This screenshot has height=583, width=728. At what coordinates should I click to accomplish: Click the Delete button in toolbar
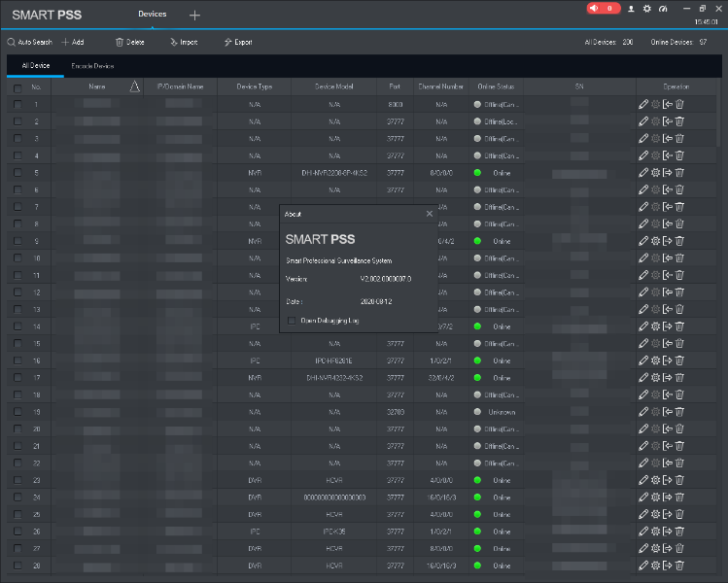[130, 42]
